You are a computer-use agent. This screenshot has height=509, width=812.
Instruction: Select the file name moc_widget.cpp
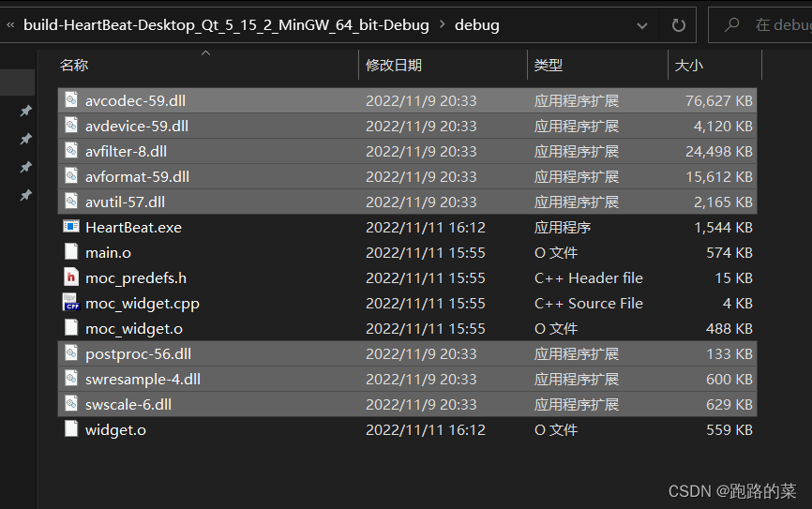(x=143, y=304)
